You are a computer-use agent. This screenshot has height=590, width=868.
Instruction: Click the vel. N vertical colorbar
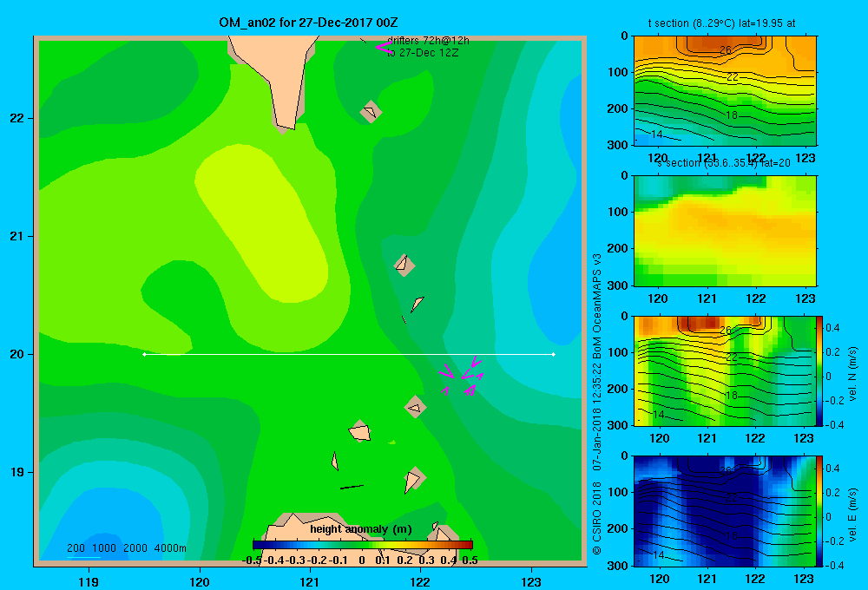[820, 370]
